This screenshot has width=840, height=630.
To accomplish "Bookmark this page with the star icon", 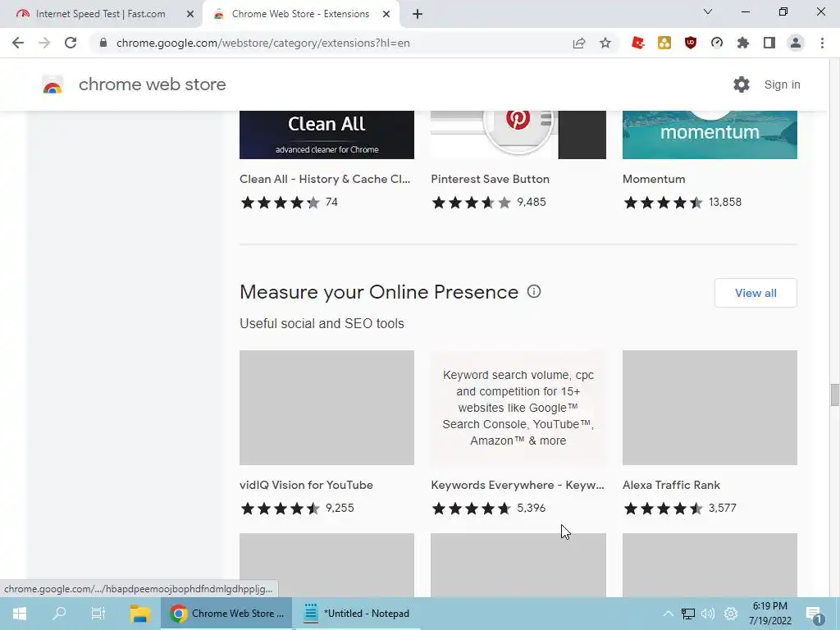I will (x=605, y=43).
